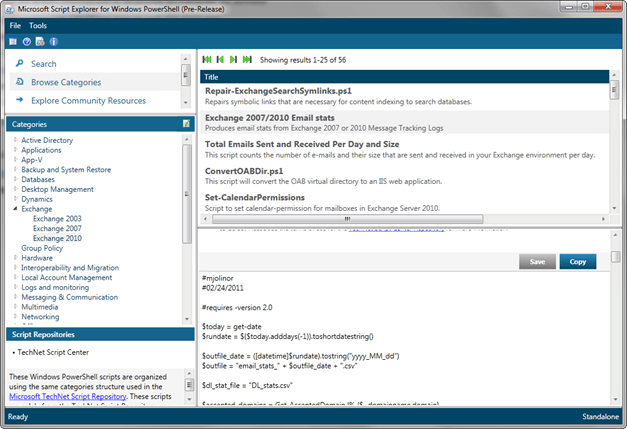Go to previous results page
Viewport: 627px width, 429px height.
[x=220, y=60]
